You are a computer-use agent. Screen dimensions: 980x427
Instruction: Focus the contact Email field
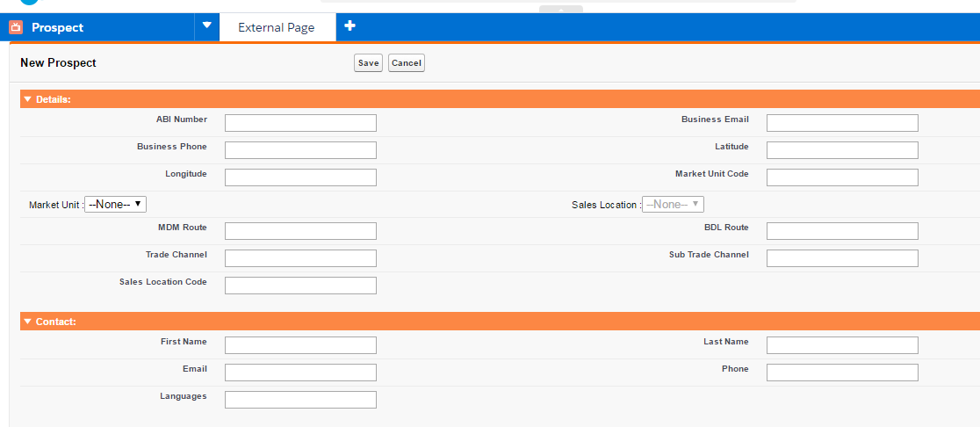[300, 373]
